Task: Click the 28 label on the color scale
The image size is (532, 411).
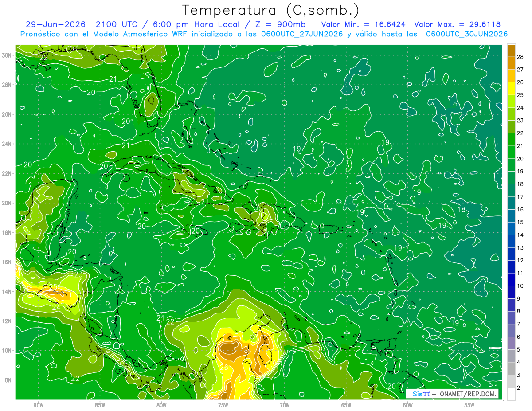Action: tap(520, 56)
